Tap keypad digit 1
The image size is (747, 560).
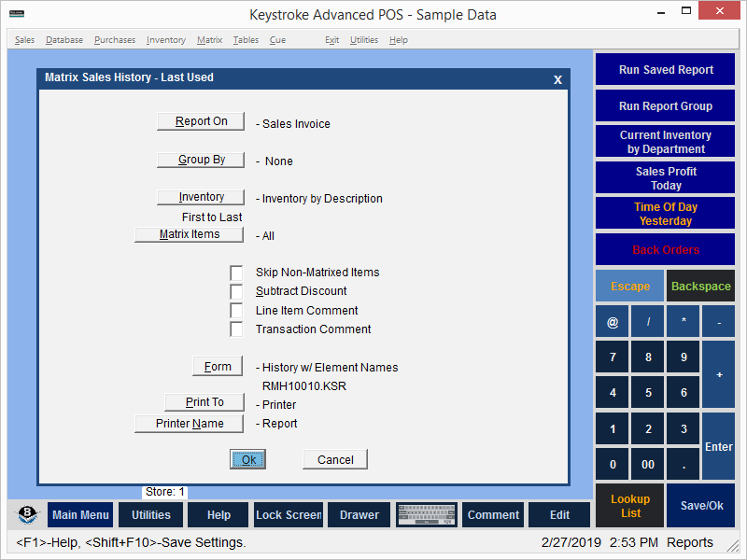[613, 428]
